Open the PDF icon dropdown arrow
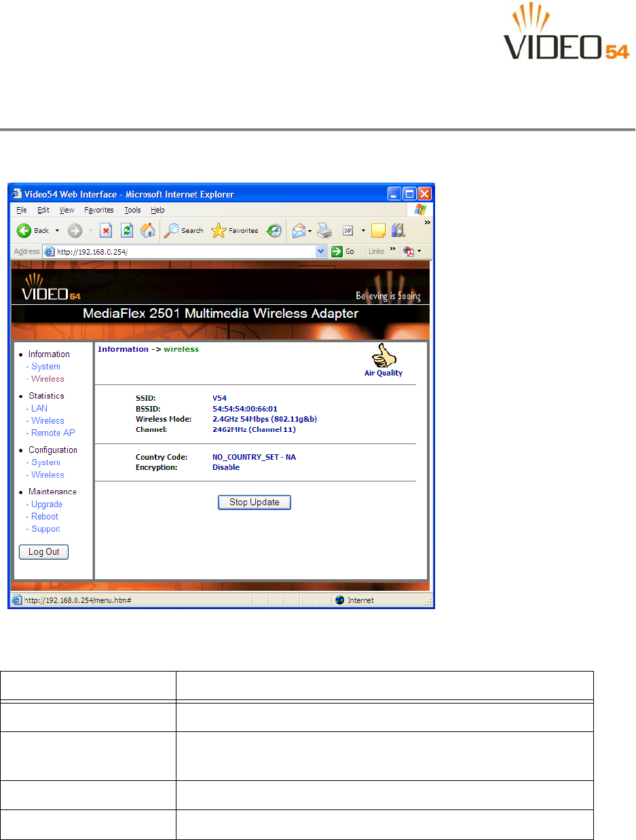This screenshot has height=840, width=636. click(x=419, y=252)
